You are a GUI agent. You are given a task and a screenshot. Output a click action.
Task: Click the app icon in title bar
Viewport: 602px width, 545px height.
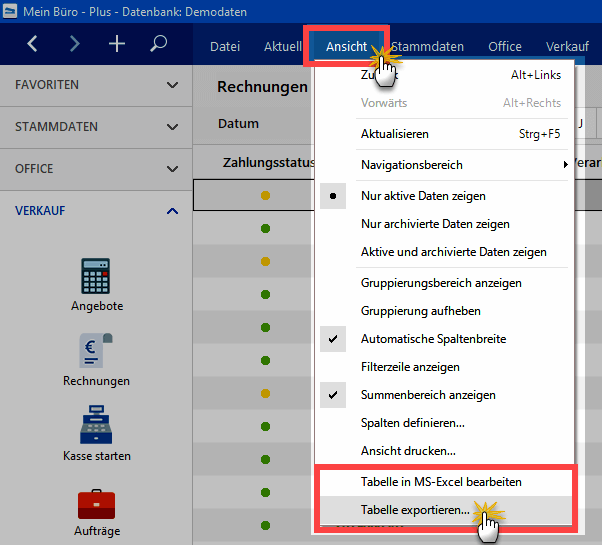(10, 11)
